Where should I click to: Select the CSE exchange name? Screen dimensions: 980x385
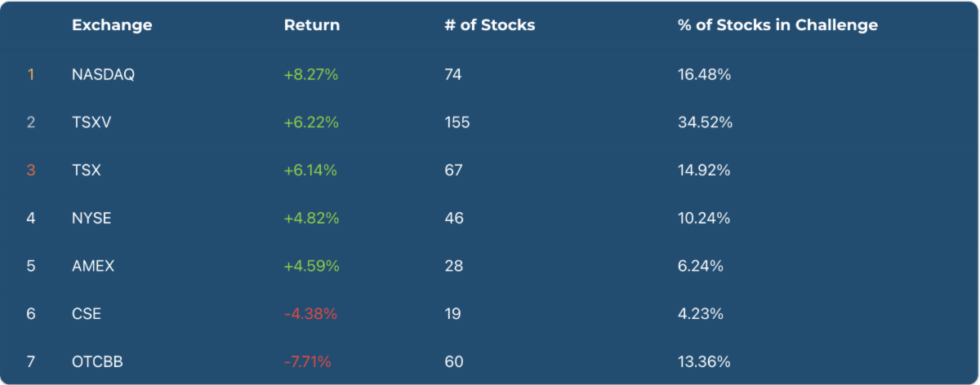(x=87, y=314)
